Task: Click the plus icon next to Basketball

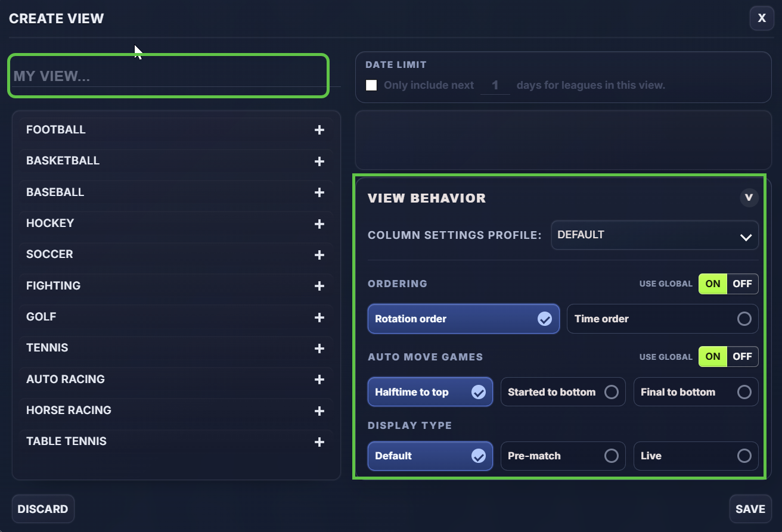Action: click(319, 161)
